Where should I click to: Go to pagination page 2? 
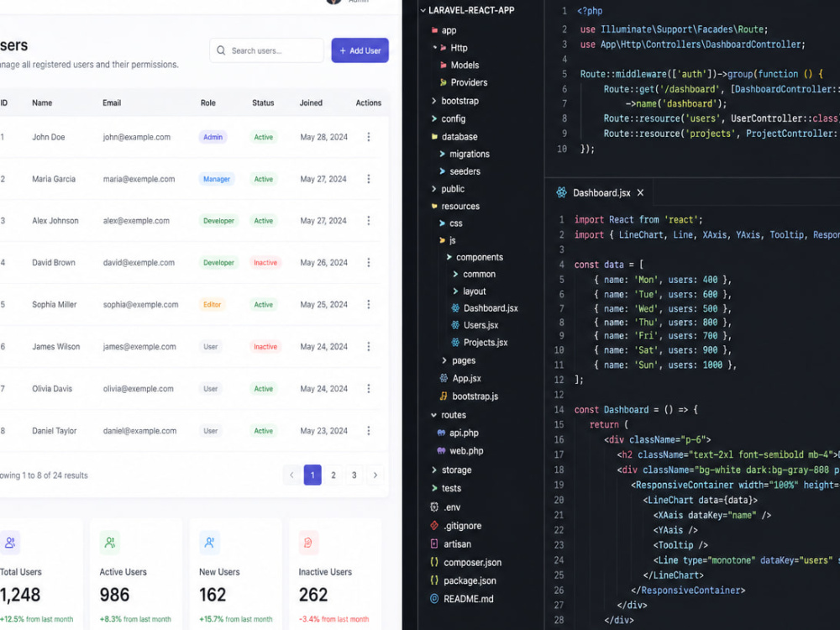(333, 475)
